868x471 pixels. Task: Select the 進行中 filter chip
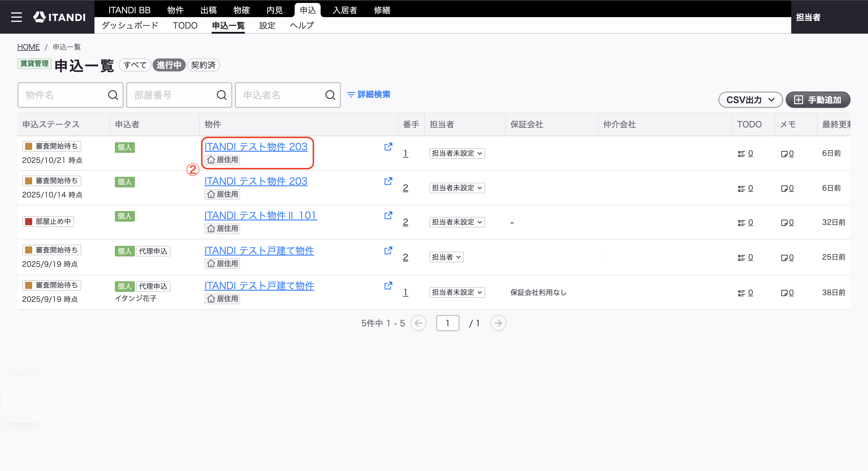click(x=169, y=65)
